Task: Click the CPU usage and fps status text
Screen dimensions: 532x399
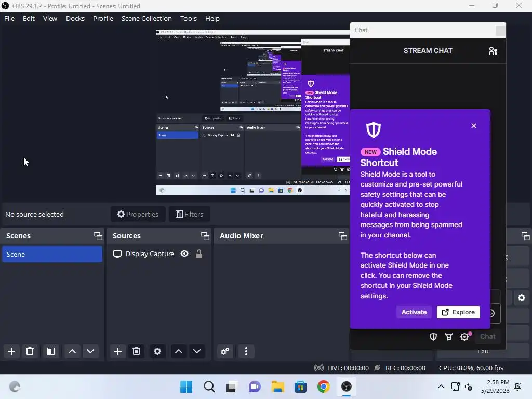Action: [471, 368]
